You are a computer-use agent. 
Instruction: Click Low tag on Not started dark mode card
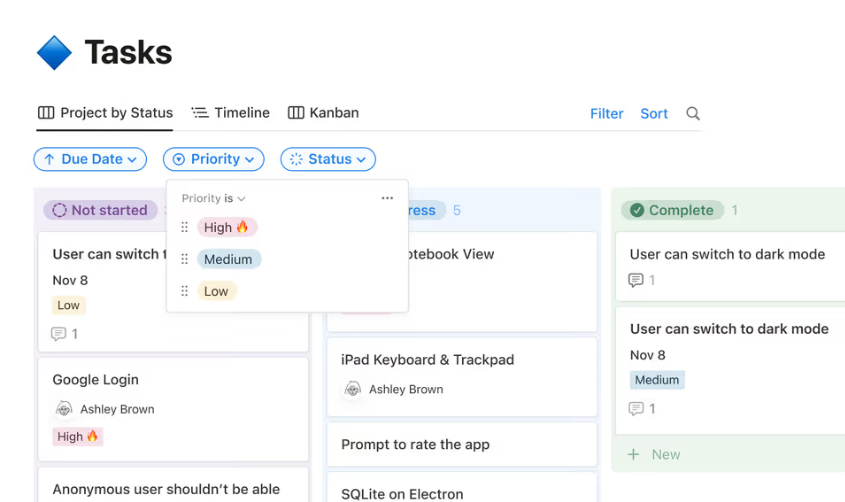(x=68, y=305)
